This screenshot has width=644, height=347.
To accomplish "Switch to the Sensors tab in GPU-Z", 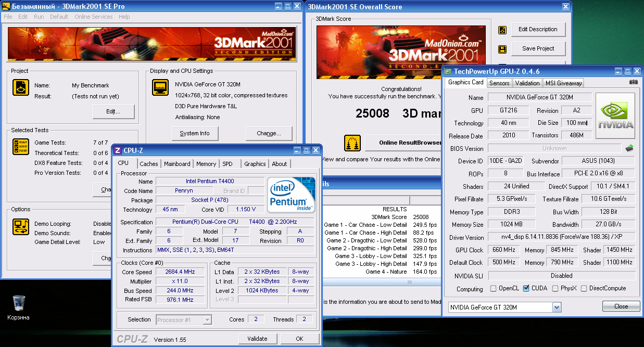I will click(500, 83).
